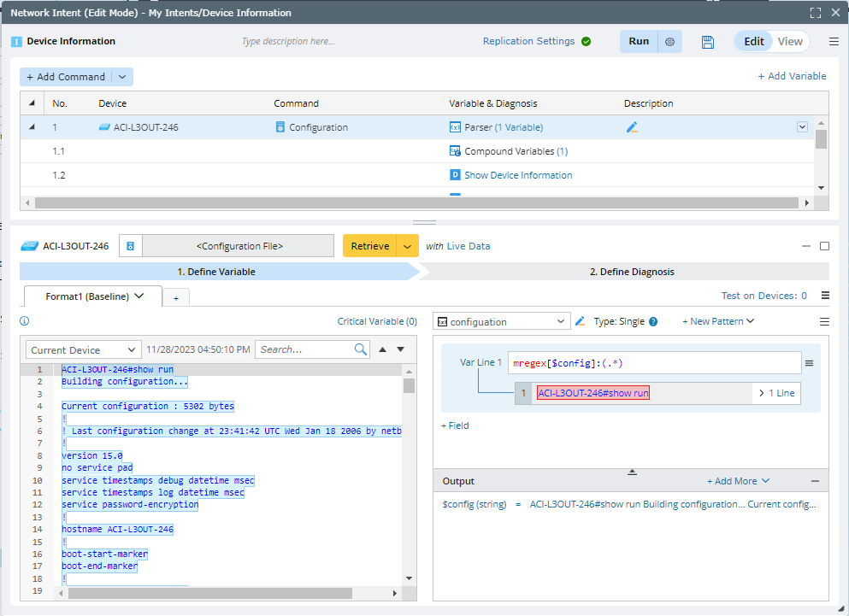The height and width of the screenshot is (616, 849).
Task: Click the mregex pattern input field
Action: [x=654, y=363]
